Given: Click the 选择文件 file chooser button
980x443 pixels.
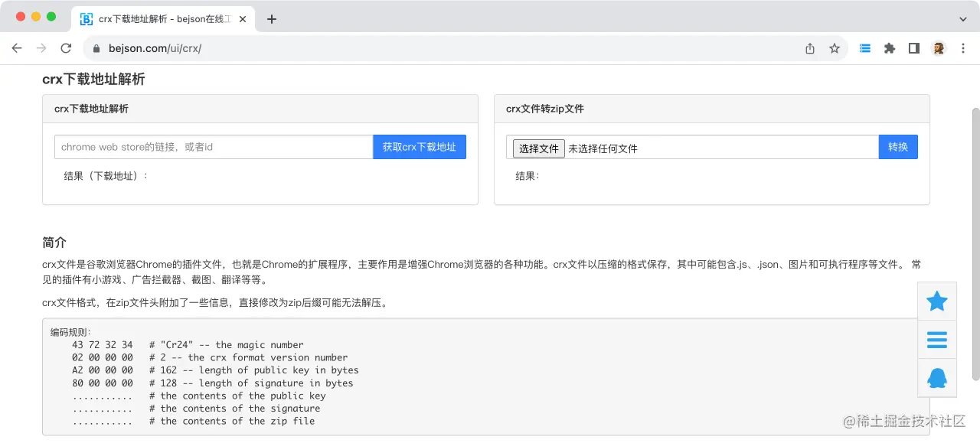Looking at the screenshot, I should tap(539, 148).
